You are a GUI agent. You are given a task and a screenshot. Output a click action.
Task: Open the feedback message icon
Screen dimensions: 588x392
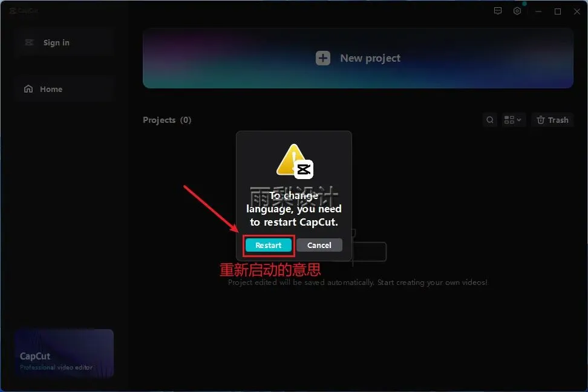pos(498,11)
